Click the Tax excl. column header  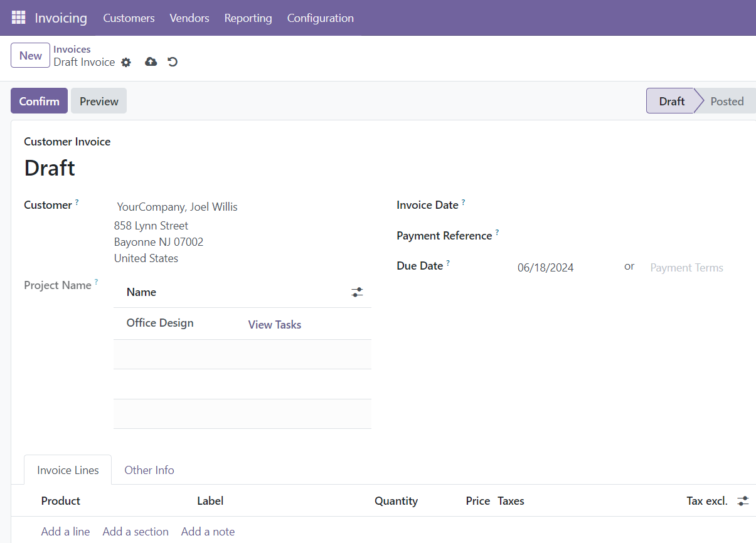coord(707,501)
